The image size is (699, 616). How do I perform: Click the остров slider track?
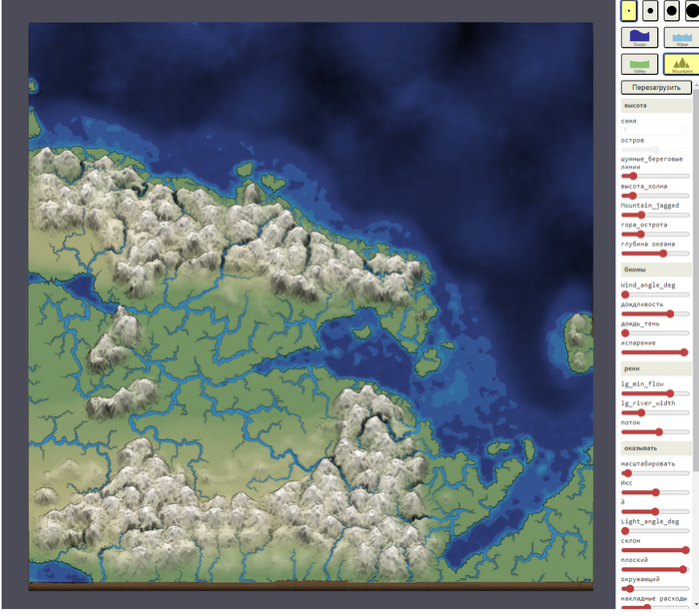[655, 149]
